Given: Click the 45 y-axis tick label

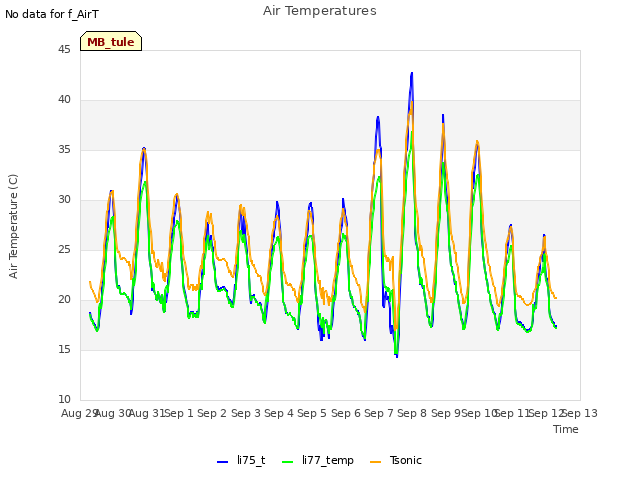Looking at the screenshot, I should point(64,50).
